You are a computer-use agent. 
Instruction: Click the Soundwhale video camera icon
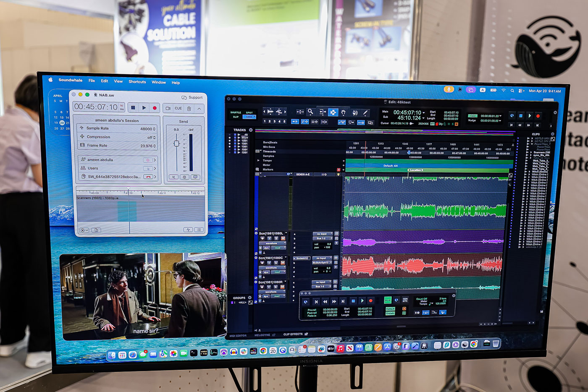click(168, 108)
